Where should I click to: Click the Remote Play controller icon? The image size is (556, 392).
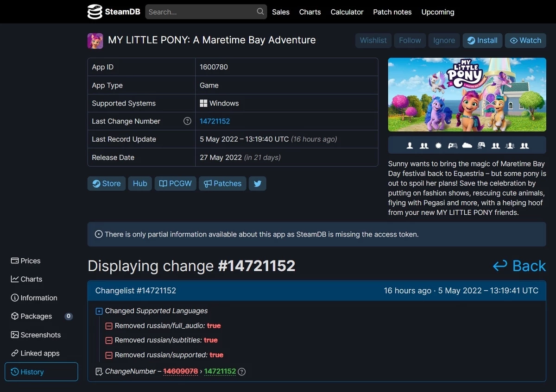tap(481, 145)
